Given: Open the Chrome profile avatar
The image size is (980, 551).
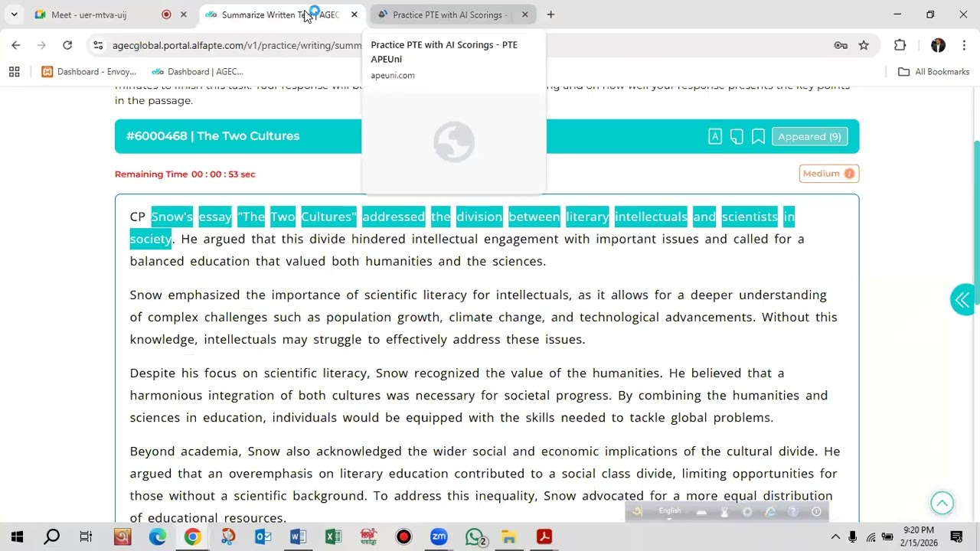Looking at the screenshot, I should [x=938, y=45].
